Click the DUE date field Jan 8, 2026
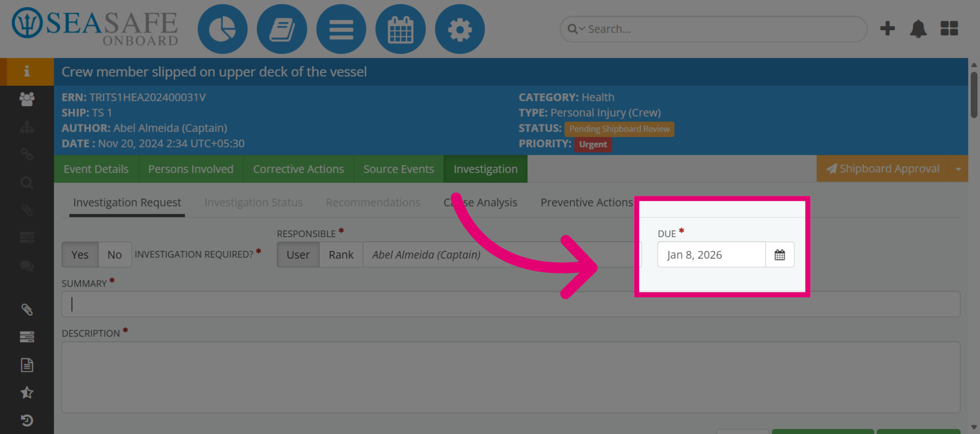The width and height of the screenshot is (980, 434). [x=712, y=254]
